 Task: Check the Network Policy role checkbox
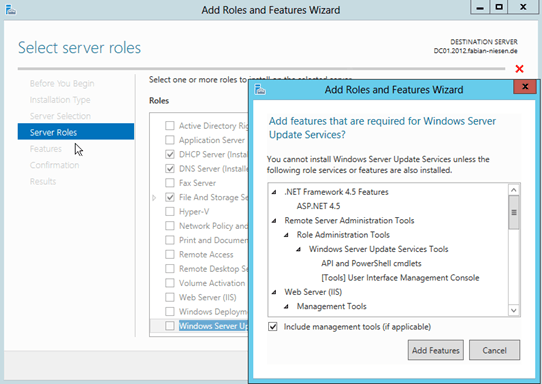tap(170, 226)
